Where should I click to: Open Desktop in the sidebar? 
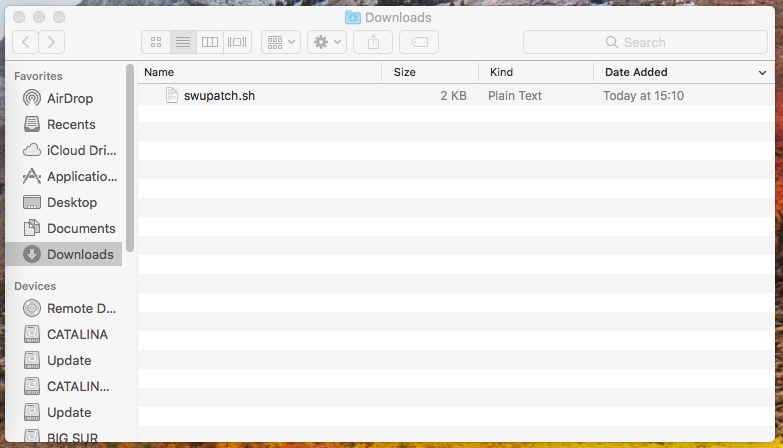click(x=64, y=202)
